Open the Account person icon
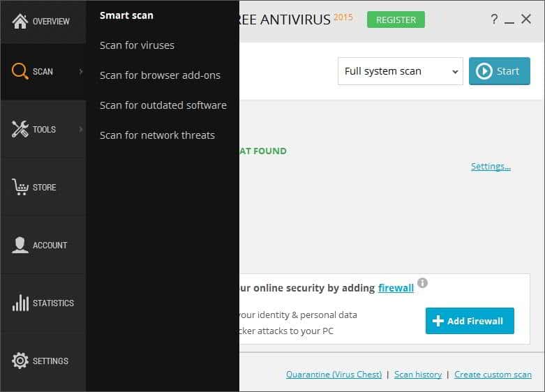Image resolution: width=545 pixels, height=392 pixels. 20,245
